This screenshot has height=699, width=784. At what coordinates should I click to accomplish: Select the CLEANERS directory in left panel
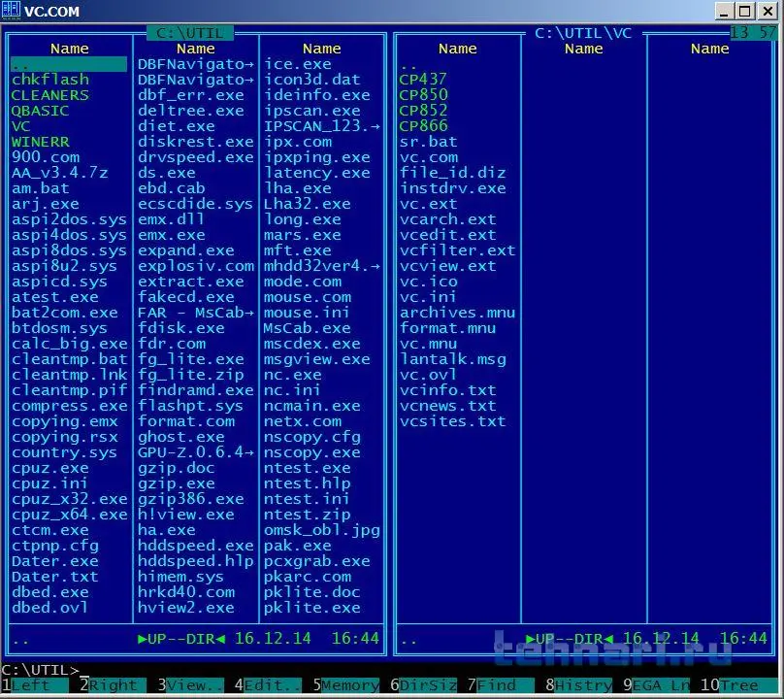tap(50, 95)
